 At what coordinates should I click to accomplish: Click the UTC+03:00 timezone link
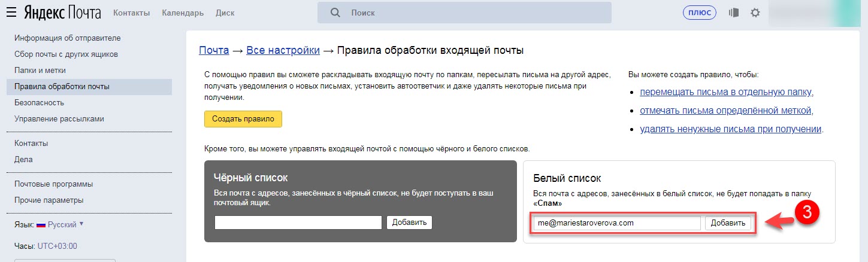pos(58,246)
